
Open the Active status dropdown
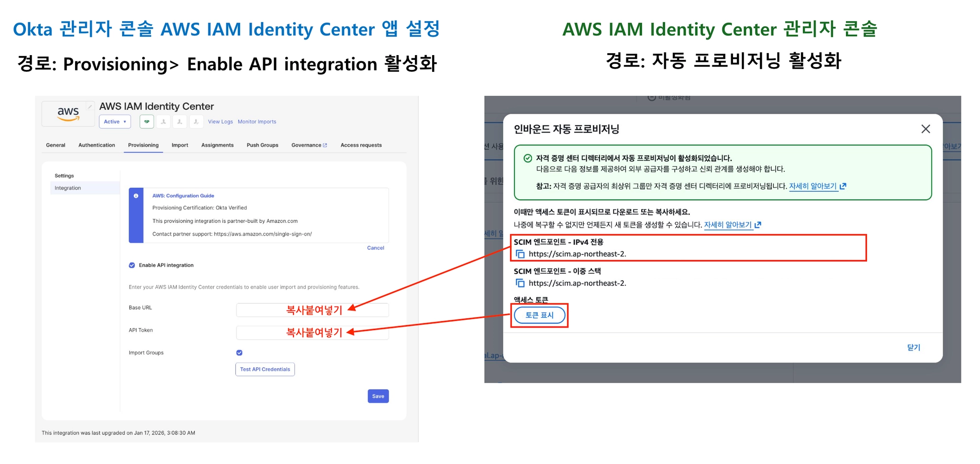pos(115,122)
